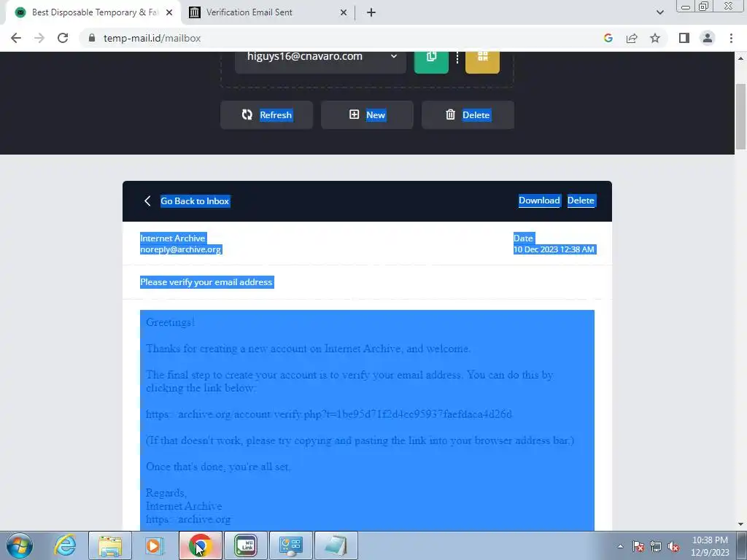This screenshot has width=747, height=560.
Task: Bookmark this tab with star
Action: pos(655,38)
